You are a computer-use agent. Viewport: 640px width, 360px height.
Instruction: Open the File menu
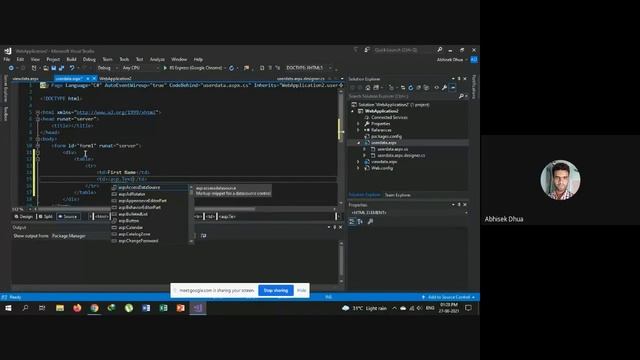tap(7, 60)
